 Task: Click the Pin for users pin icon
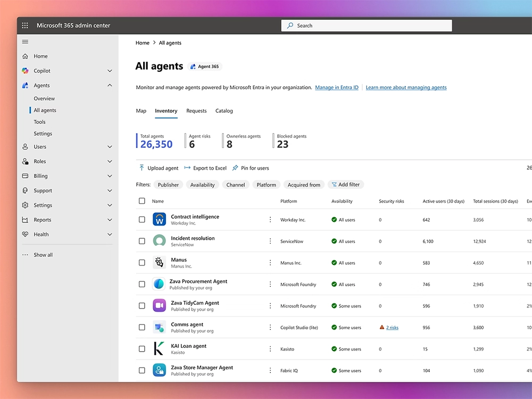click(x=235, y=168)
